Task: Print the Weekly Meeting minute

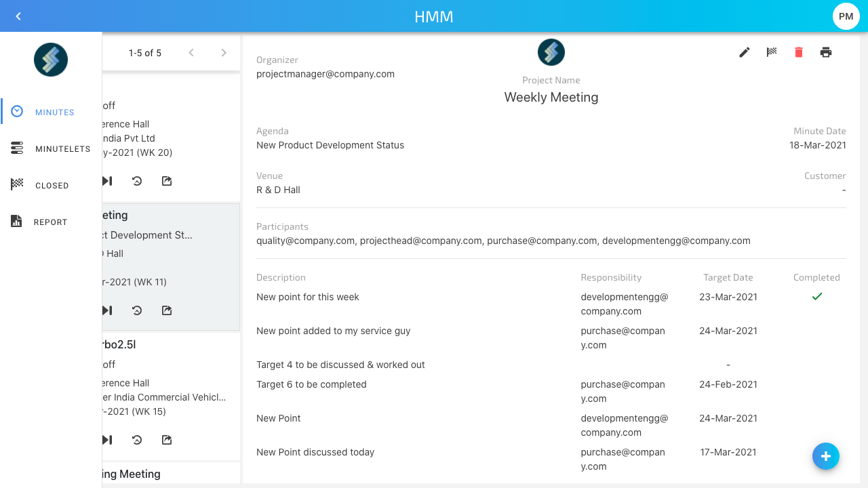Action: pyautogui.click(x=826, y=52)
